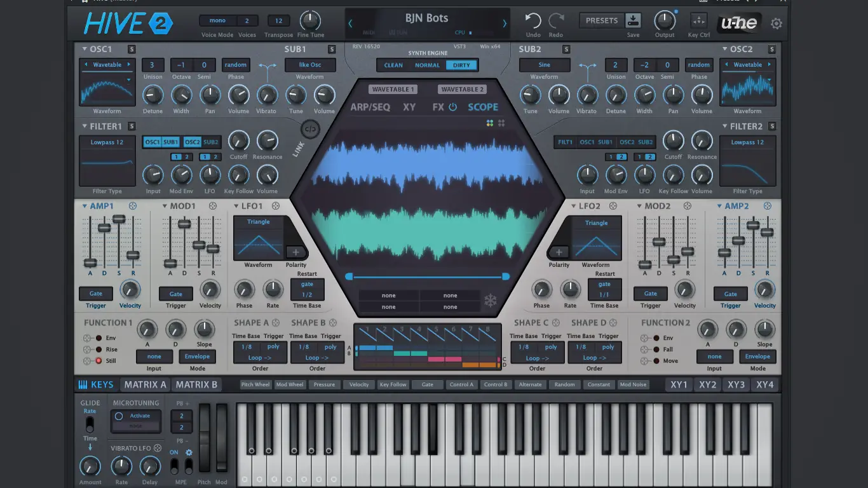Solo SUB1 with its S button
This screenshot has height=488, width=868.
332,50
